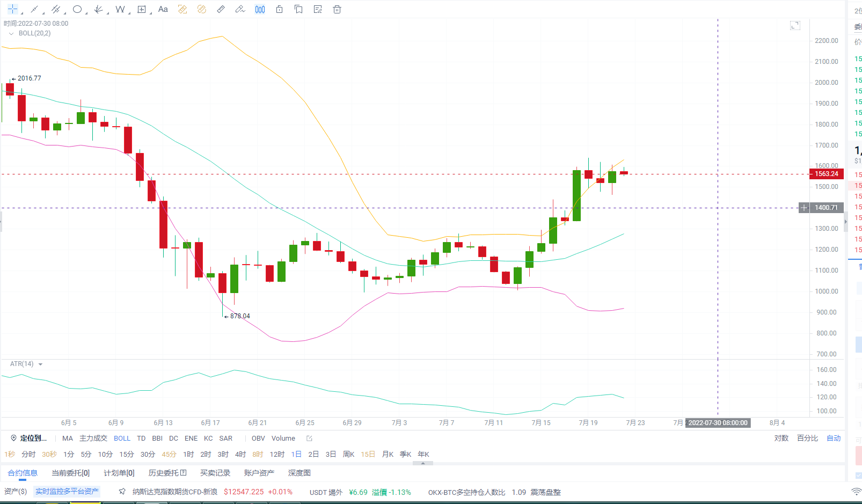Select the 周K timeframe
The image size is (862, 504).
[x=349, y=454]
